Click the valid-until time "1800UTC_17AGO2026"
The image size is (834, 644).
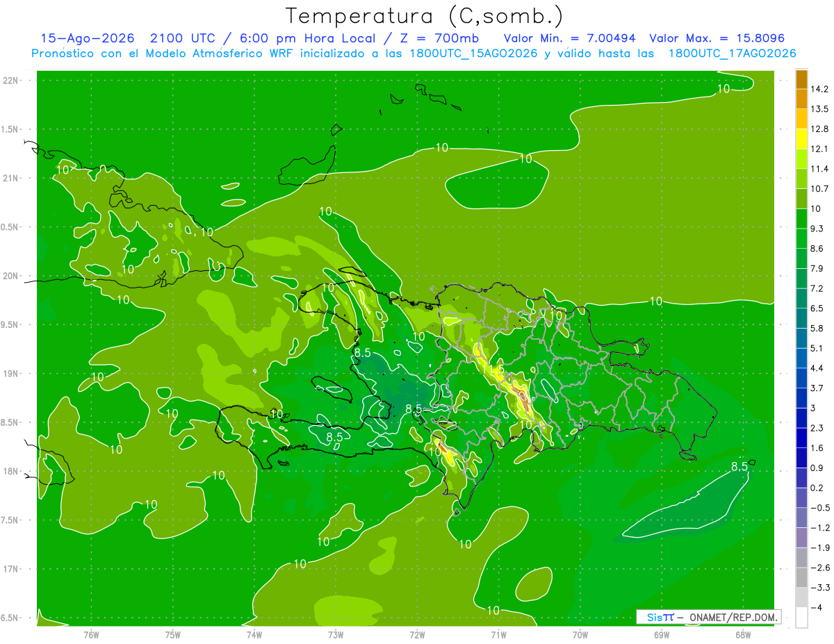732,53
